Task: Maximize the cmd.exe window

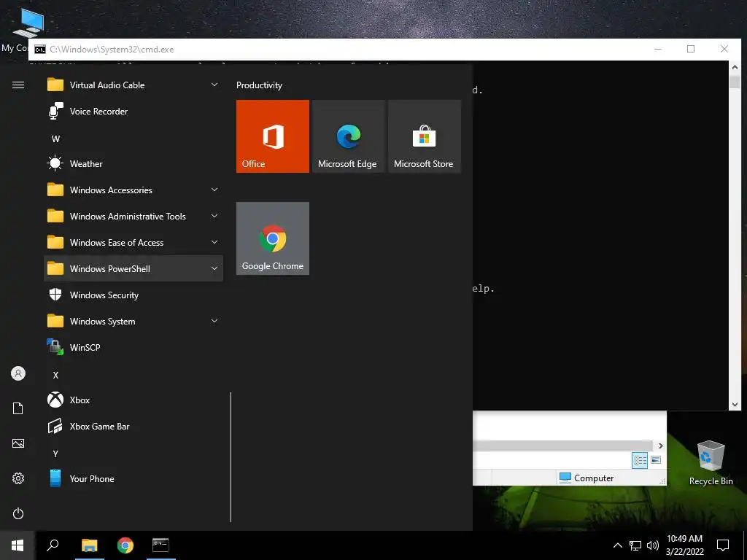Action: (691, 49)
